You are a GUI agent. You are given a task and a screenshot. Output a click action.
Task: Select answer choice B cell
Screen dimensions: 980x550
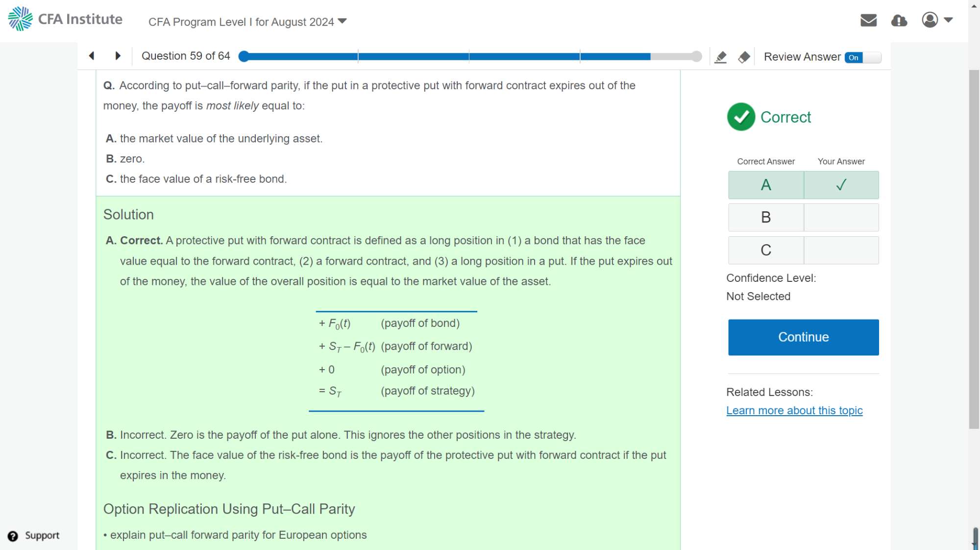[765, 217]
